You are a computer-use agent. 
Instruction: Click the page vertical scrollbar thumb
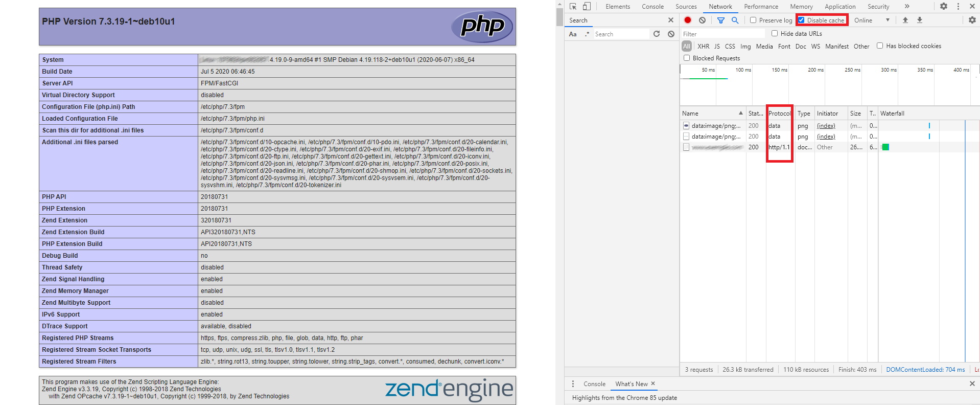tap(559, 18)
